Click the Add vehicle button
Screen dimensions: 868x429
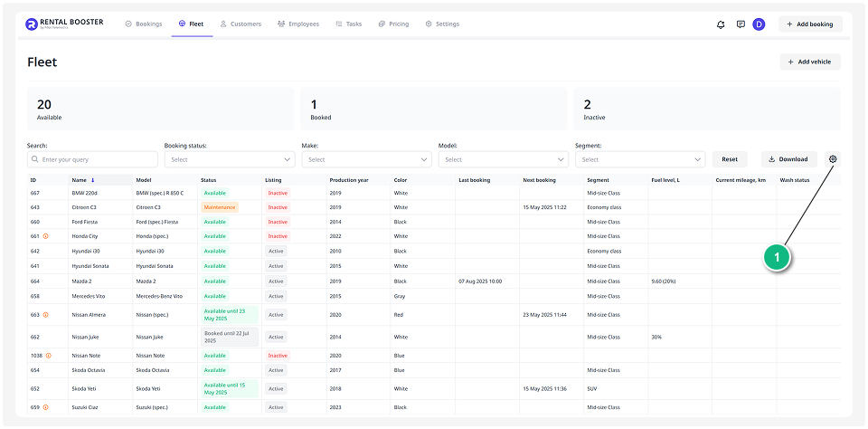coord(810,62)
